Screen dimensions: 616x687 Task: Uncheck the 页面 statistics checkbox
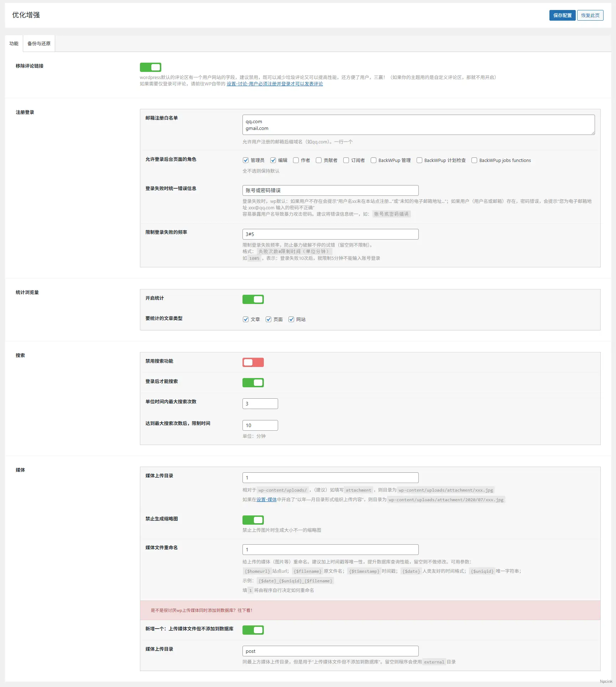[x=268, y=319]
